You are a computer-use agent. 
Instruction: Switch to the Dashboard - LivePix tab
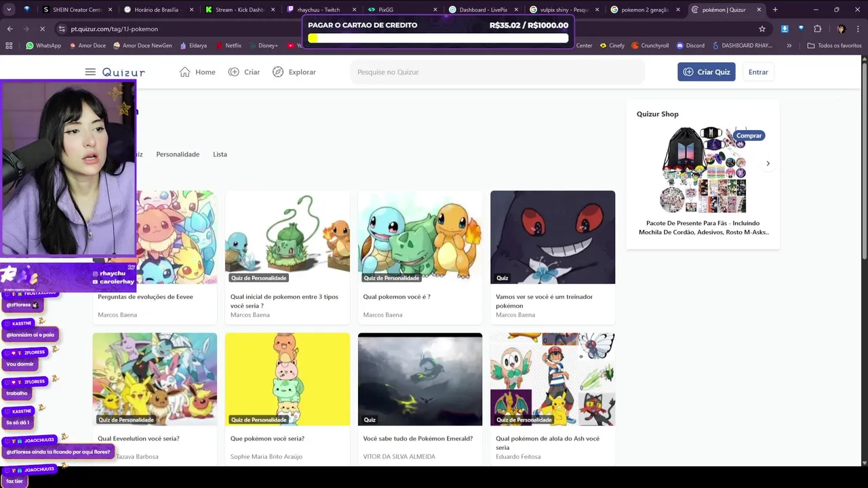click(x=483, y=9)
